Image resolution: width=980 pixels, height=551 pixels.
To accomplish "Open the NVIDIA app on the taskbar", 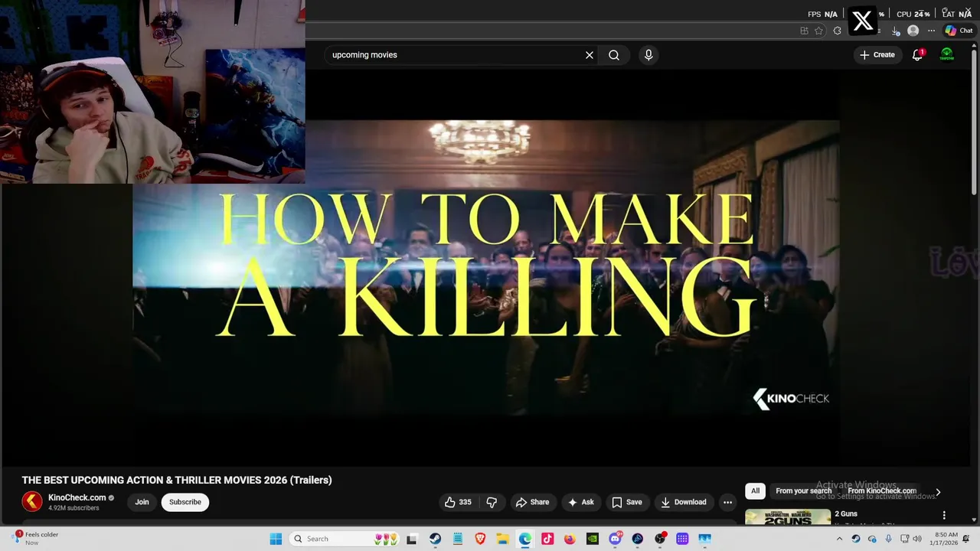I will pyautogui.click(x=593, y=539).
